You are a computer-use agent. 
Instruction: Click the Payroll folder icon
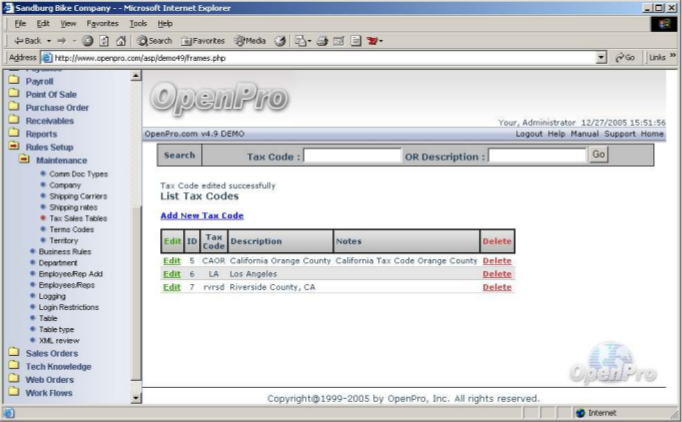point(14,81)
